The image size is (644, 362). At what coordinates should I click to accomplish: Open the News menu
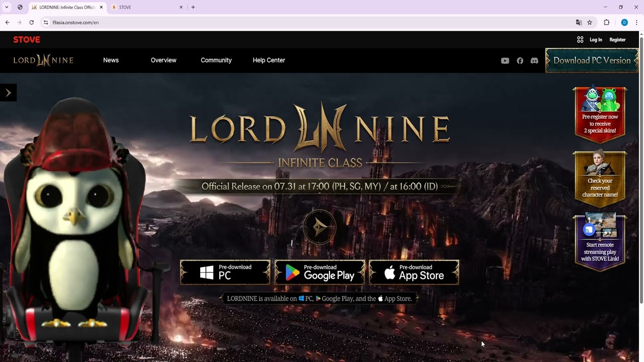coord(111,60)
